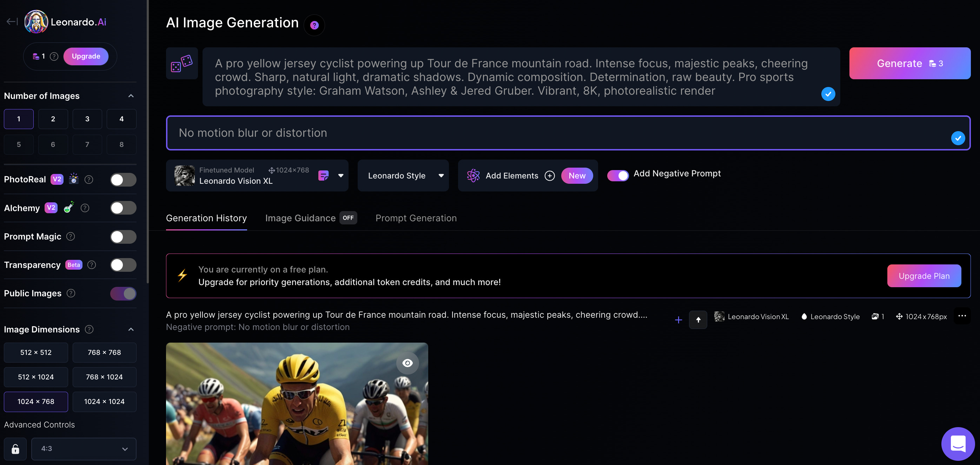Enable the Alchemy toggle
Image resolution: width=980 pixels, height=465 pixels.
tap(123, 208)
